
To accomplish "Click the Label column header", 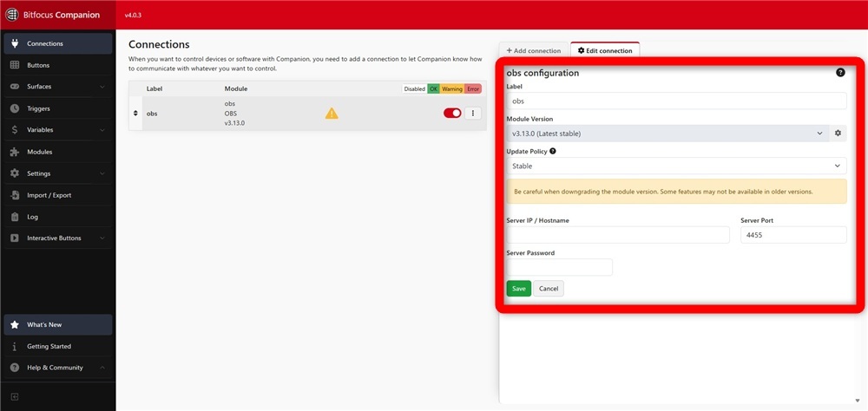I will click(155, 88).
